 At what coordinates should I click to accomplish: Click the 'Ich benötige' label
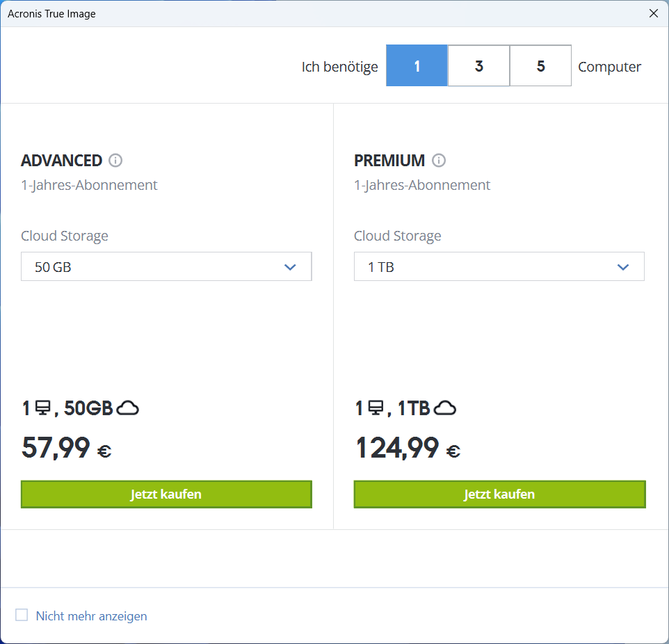click(x=339, y=67)
